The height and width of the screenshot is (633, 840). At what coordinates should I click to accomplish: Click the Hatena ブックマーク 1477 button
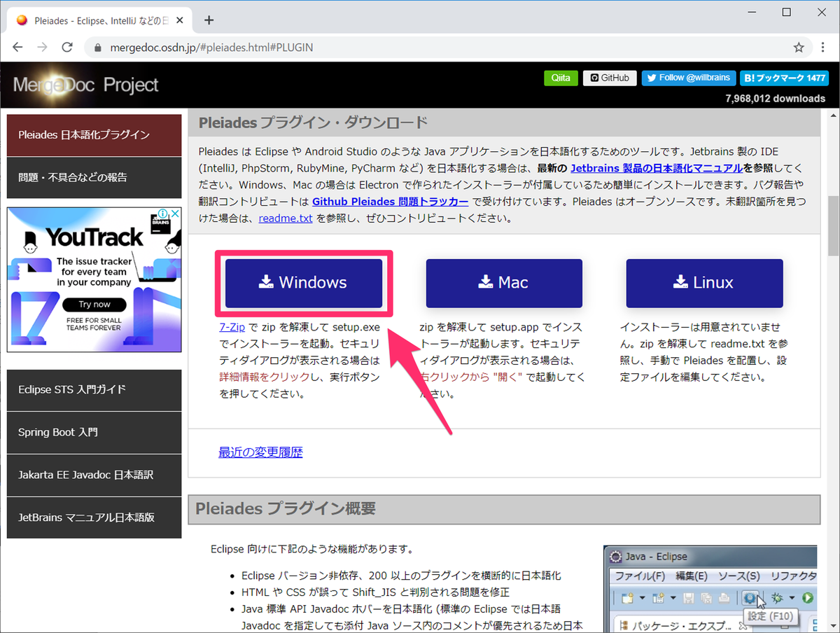pos(785,78)
